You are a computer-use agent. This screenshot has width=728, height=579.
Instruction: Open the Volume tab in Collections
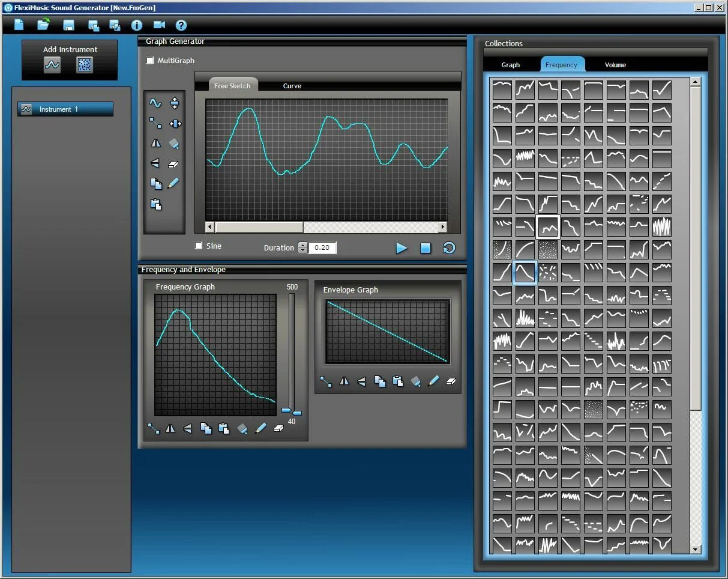click(615, 65)
